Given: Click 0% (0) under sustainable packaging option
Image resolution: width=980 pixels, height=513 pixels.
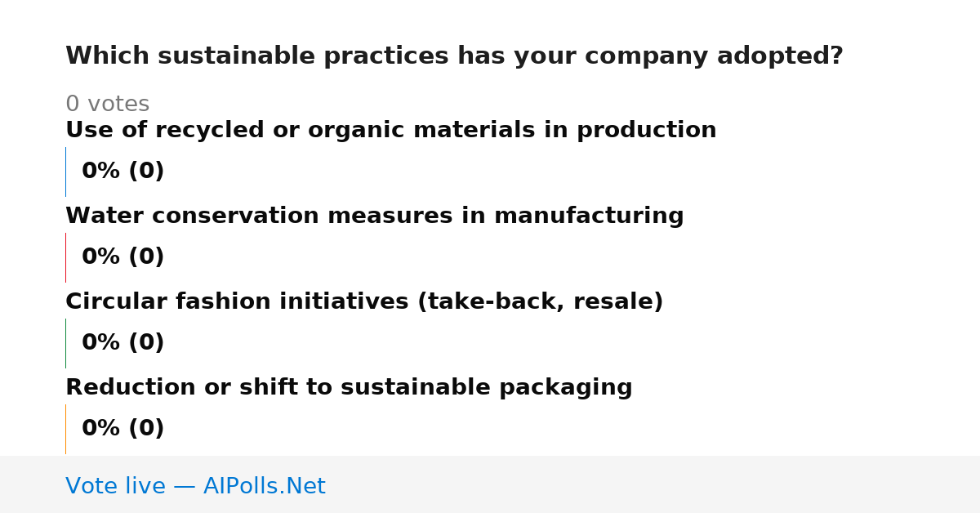Looking at the screenshot, I should pos(122,429).
